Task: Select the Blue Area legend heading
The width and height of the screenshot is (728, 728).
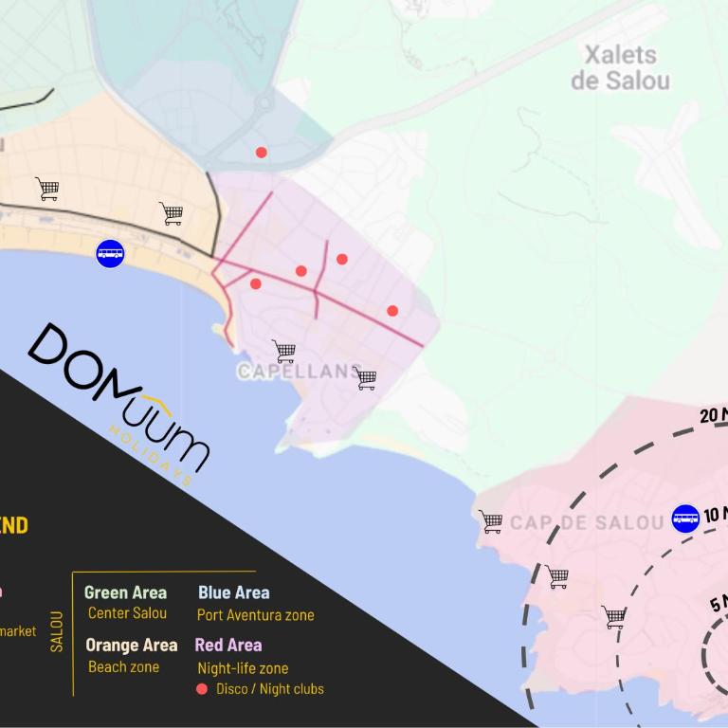Action: (x=234, y=592)
